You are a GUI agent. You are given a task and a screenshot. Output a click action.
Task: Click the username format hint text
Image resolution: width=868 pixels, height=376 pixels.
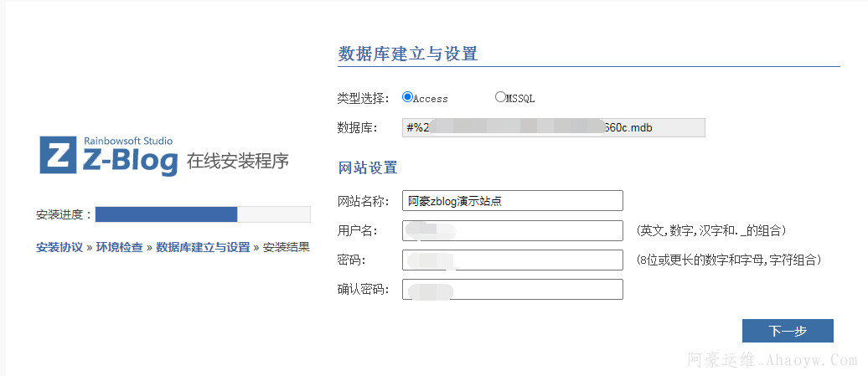click(x=710, y=230)
